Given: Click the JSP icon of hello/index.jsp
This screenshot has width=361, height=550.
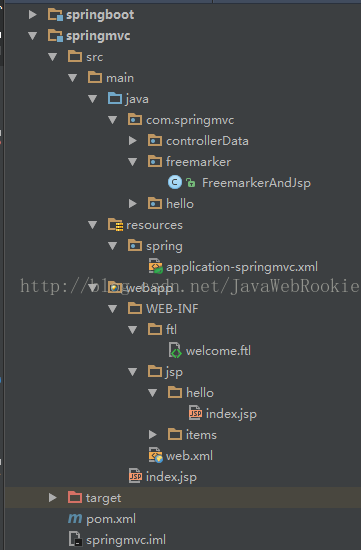Looking at the screenshot, I should coord(195,413).
